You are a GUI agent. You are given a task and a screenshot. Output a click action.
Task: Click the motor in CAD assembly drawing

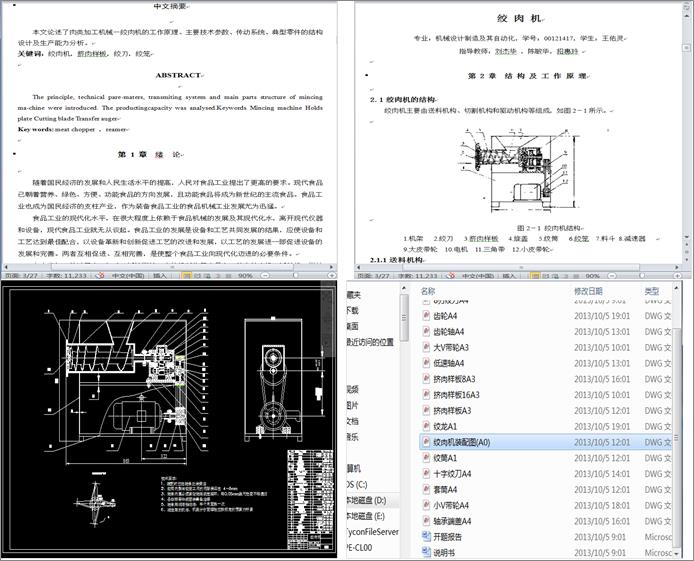[x=137, y=415]
